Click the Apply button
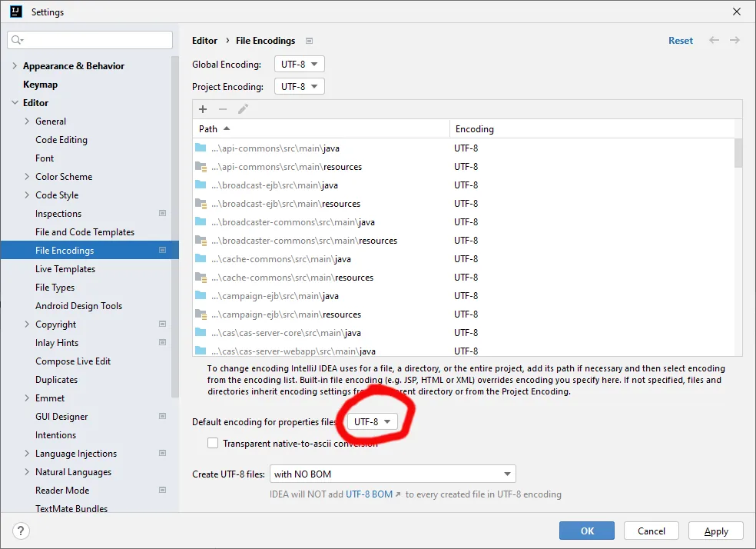Viewport: 756px width, 549px height. click(716, 531)
